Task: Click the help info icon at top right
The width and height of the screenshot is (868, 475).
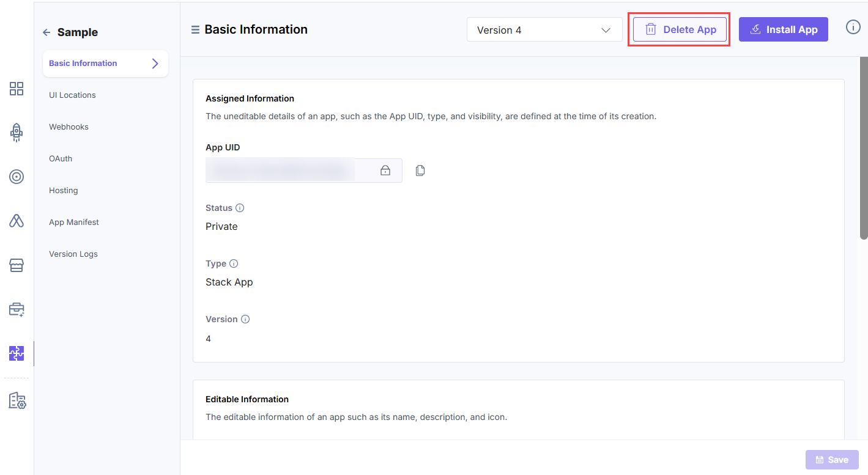Action: pos(853,28)
